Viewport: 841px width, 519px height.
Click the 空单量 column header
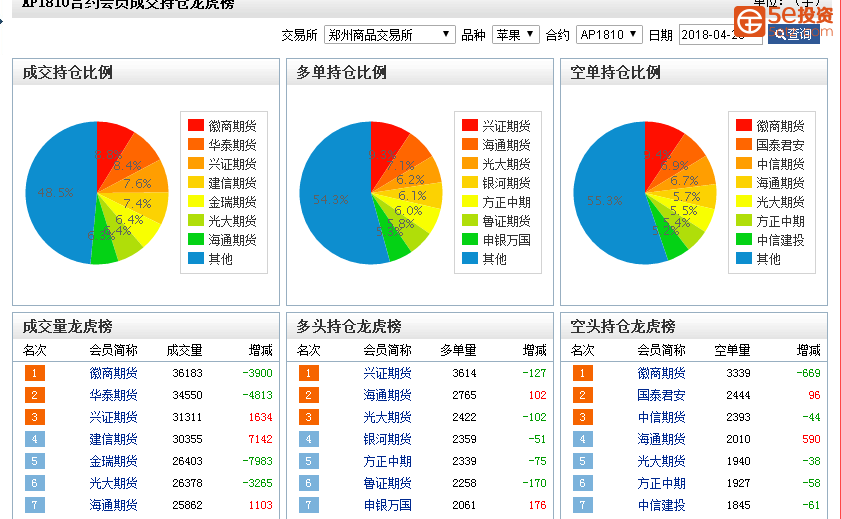tap(733, 351)
